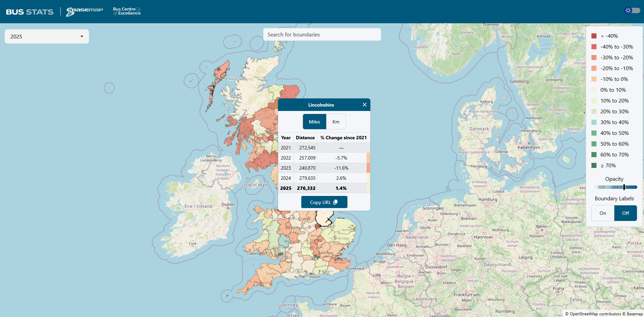Click the 2022 change value -5.7%

(x=341, y=158)
